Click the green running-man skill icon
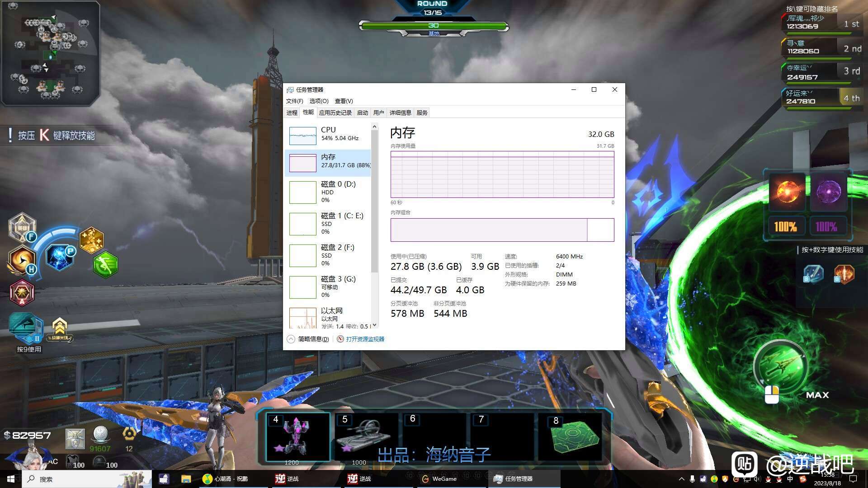Screen dimensions: 868x488 coord(105,264)
